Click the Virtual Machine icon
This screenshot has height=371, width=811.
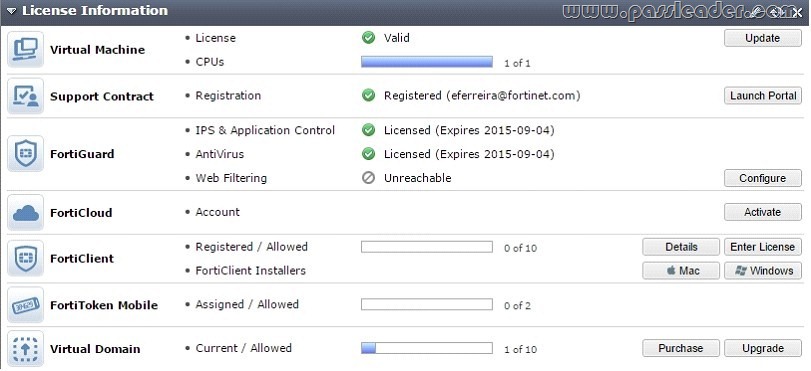tap(25, 49)
